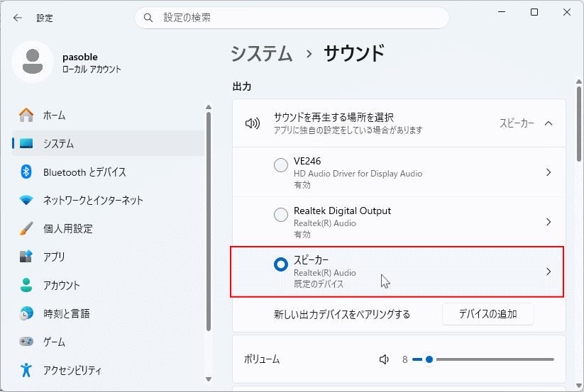The width and height of the screenshot is (584, 392).
Task: Click the network Wi-Fi icon
Action: (26, 200)
